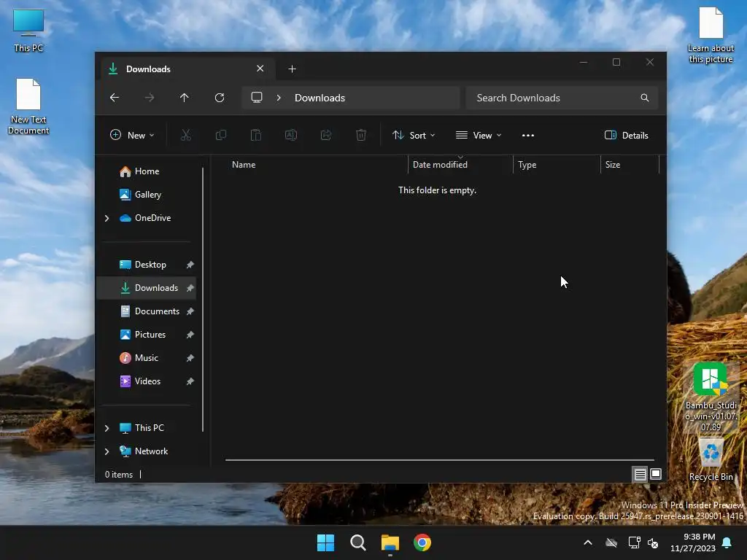Click the forward navigation arrow
The height and width of the screenshot is (560, 747).
(150, 98)
